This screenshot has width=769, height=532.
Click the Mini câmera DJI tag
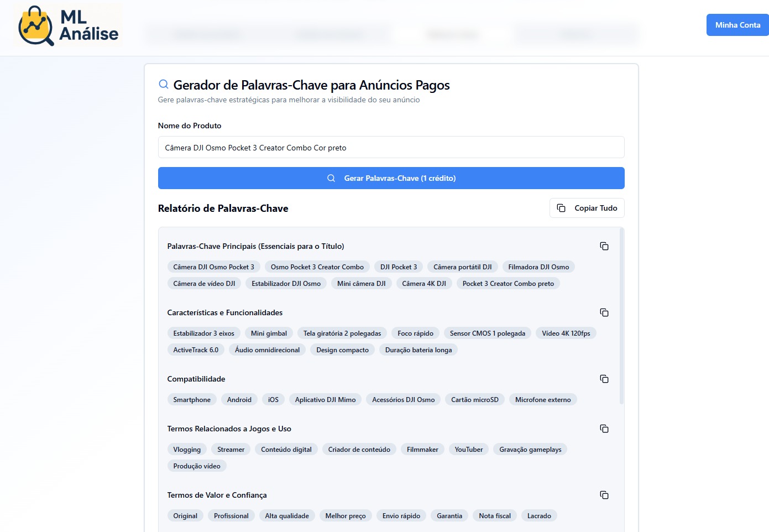tap(362, 284)
